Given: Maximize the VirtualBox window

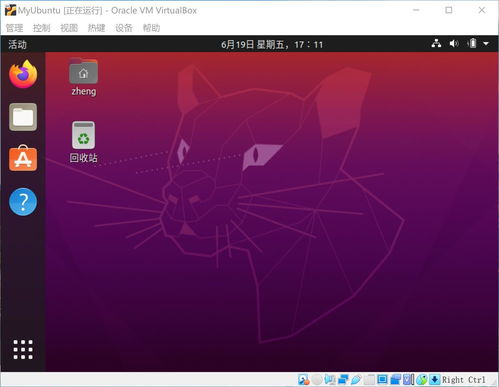Looking at the screenshot, I should 449,10.
